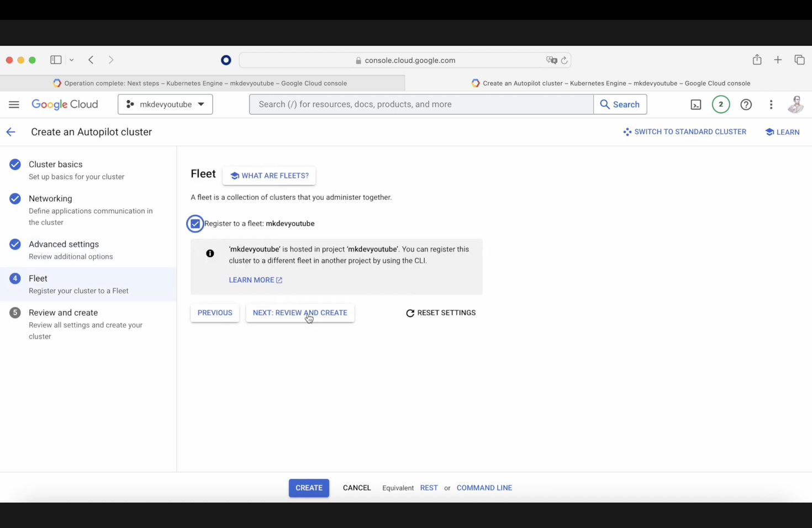Show Safari tab overview
The image size is (812, 528).
pos(799,60)
